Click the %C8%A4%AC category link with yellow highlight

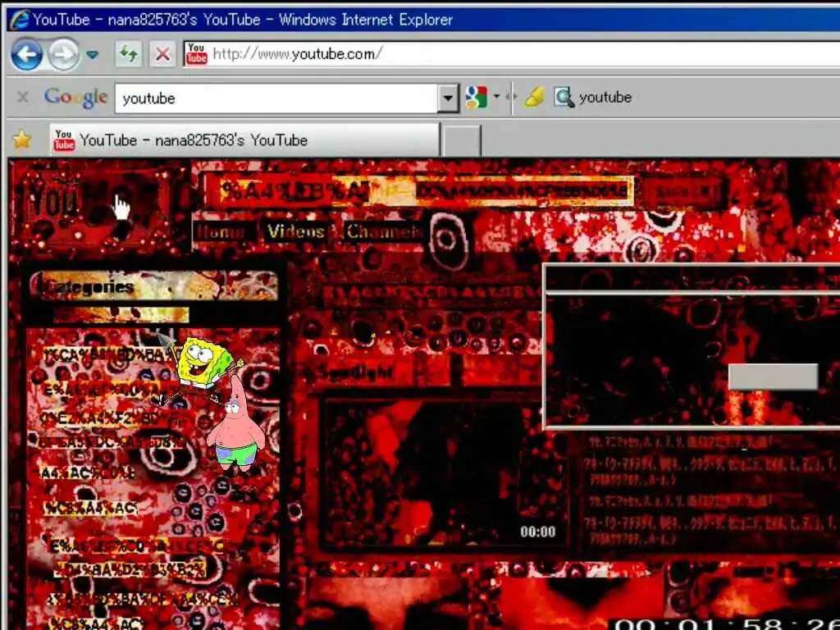point(90,508)
